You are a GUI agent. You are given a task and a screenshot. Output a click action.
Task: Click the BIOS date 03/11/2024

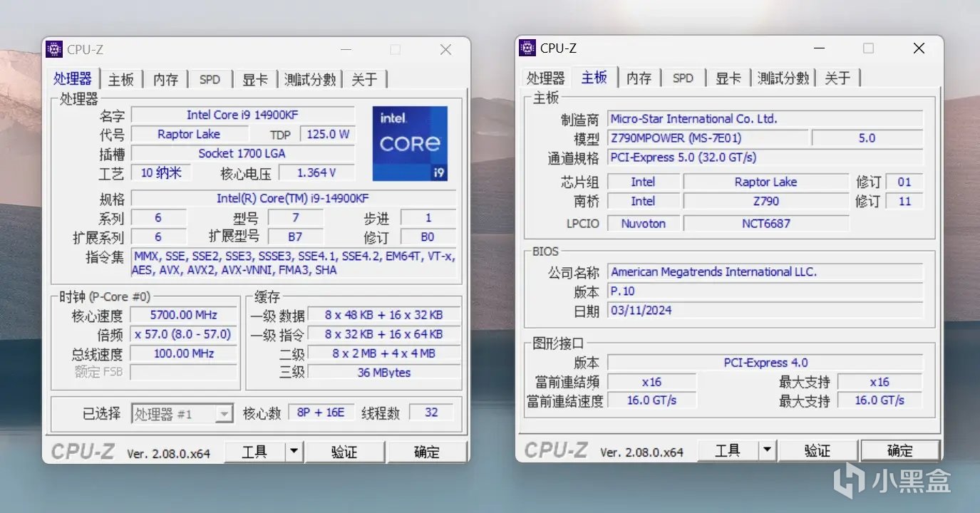coord(765,311)
